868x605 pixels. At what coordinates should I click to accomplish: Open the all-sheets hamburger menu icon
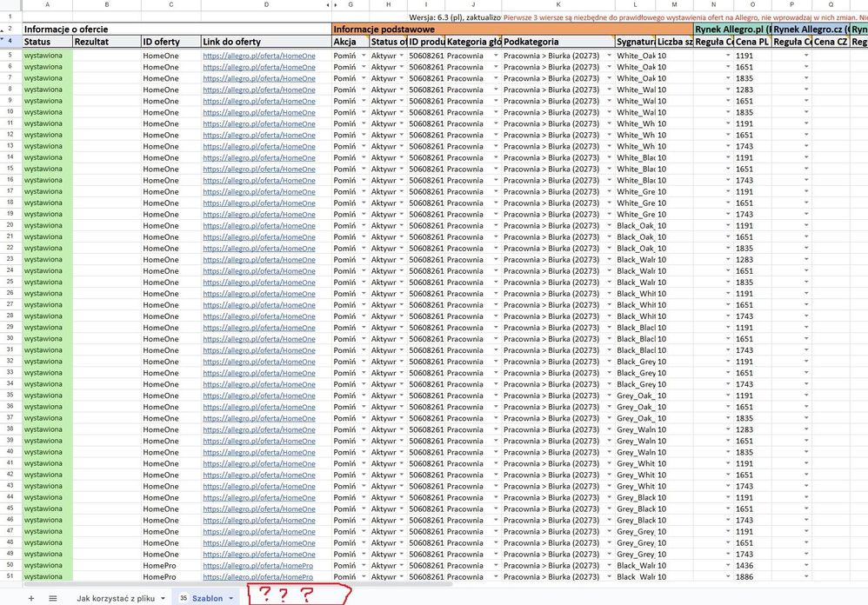52,598
